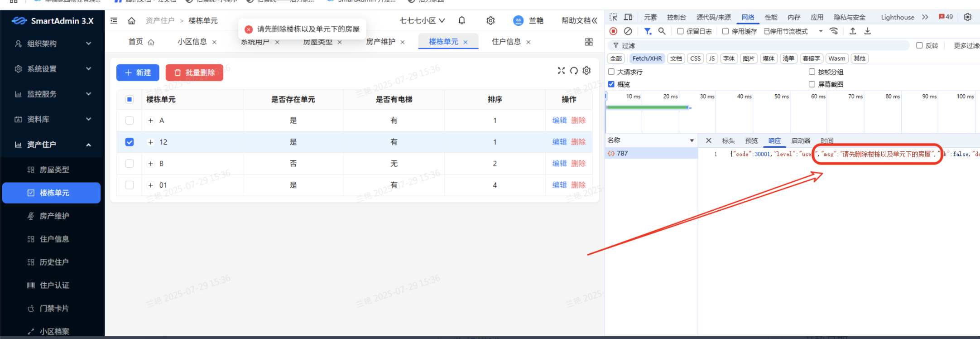The image size is (980, 339).
Task: Open DevTools settings gear
Action: [x=967, y=17]
